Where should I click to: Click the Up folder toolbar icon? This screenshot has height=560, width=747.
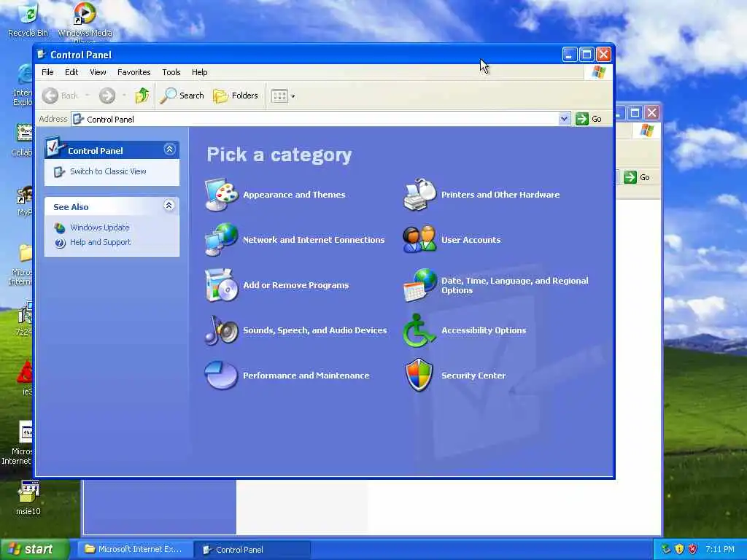coord(142,96)
